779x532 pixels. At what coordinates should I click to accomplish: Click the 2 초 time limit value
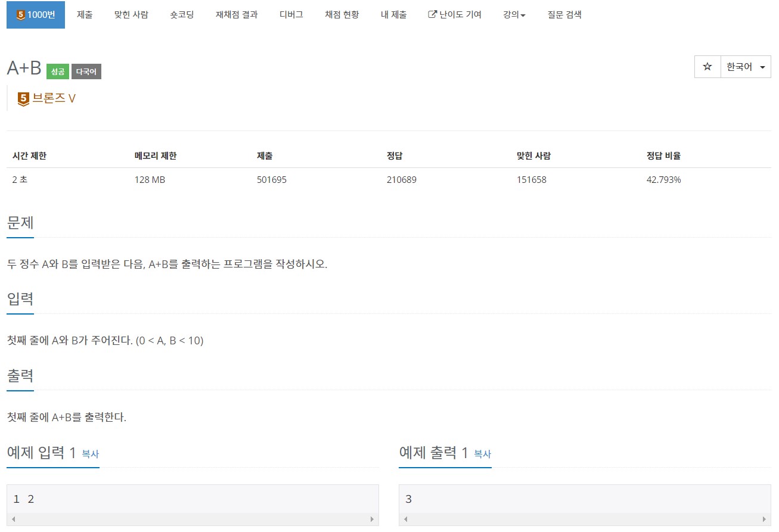click(x=20, y=180)
